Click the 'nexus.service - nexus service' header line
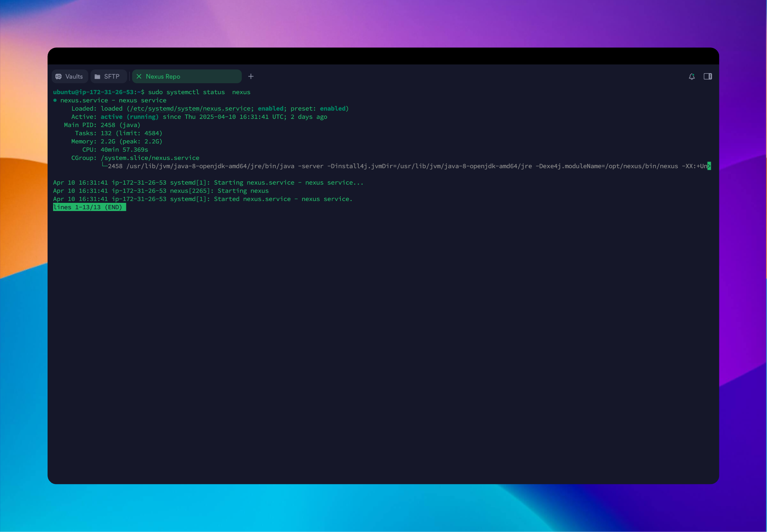 (x=113, y=100)
